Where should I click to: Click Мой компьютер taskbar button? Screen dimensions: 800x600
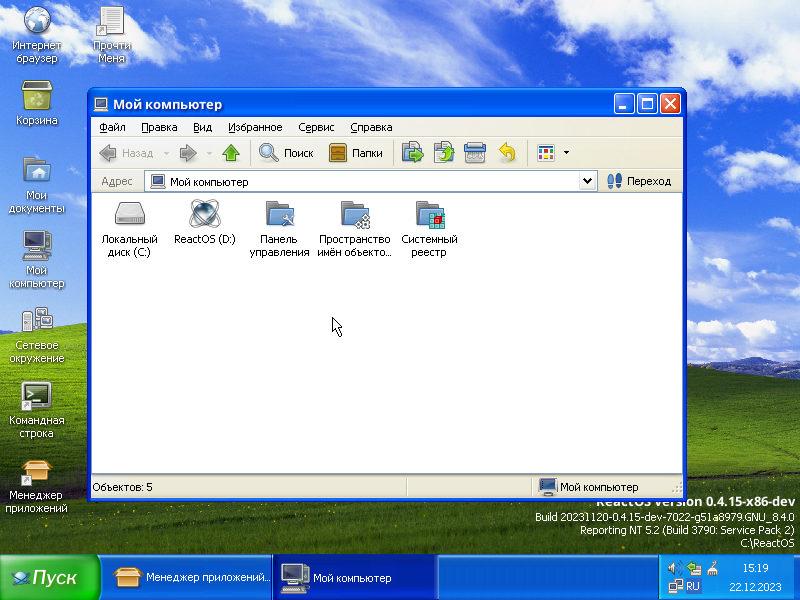point(355,578)
